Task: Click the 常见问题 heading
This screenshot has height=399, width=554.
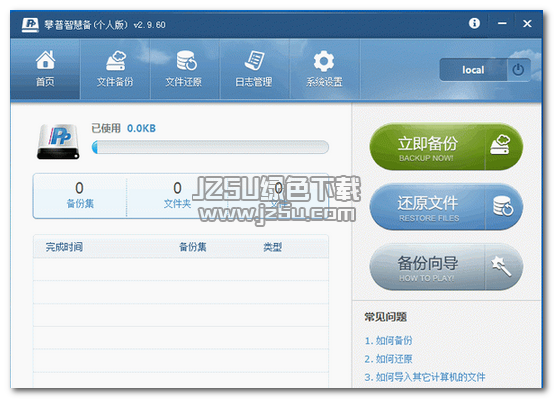Action: click(x=385, y=317)
